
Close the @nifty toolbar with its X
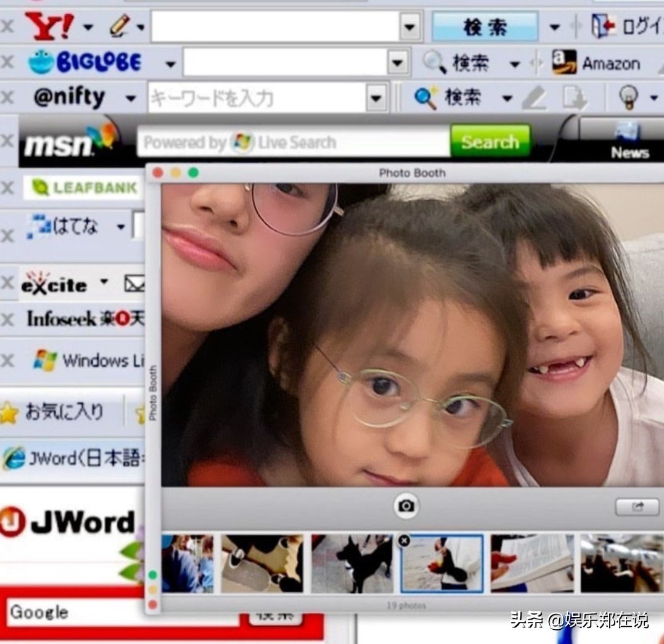coord(7,97)
